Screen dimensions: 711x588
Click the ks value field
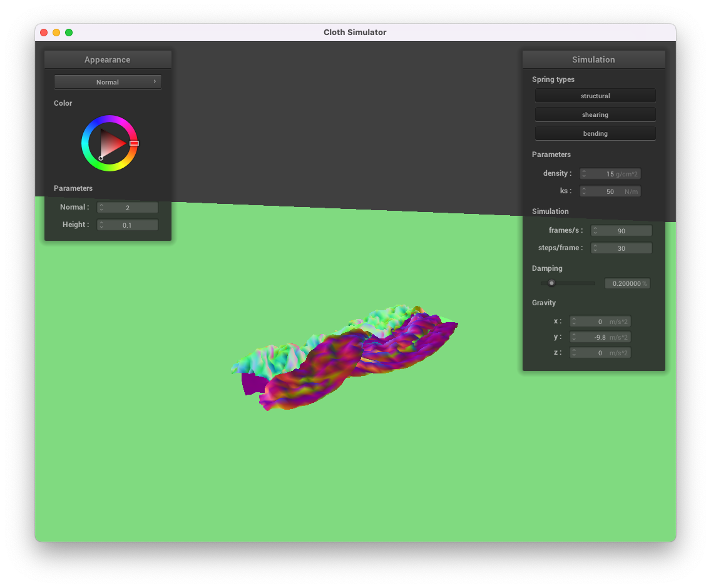610,192
